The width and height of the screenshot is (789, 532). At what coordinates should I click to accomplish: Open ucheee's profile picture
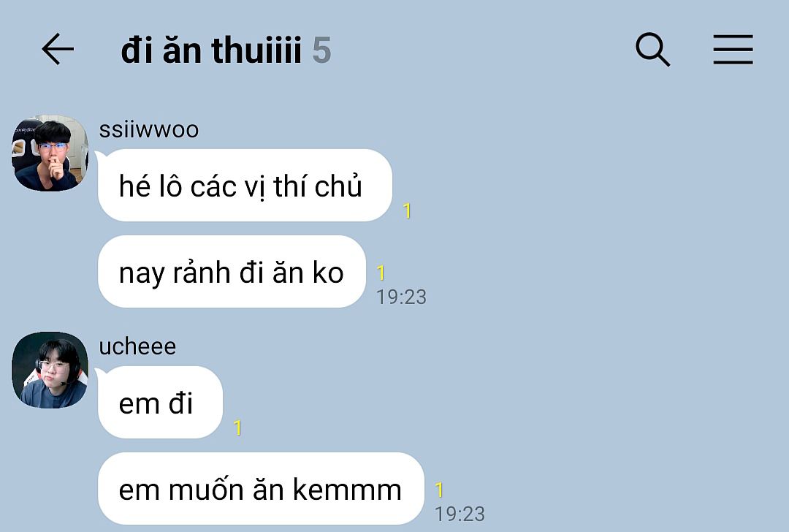50,370
